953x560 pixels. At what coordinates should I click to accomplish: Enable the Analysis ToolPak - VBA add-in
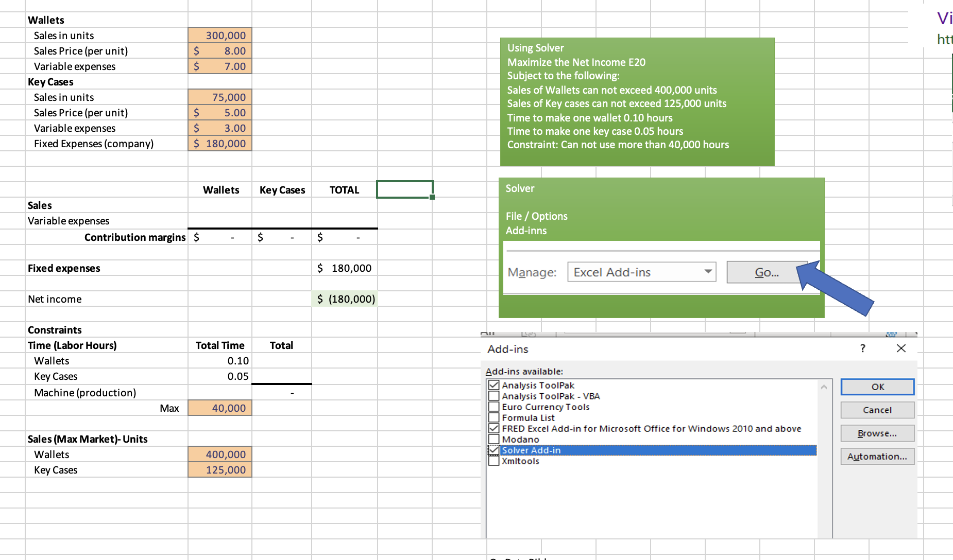[x=493, y=396]
